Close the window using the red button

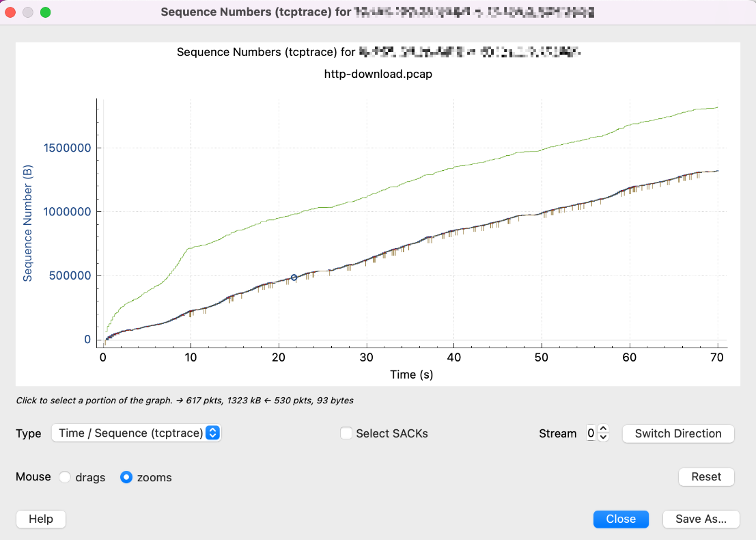[11, 12]
